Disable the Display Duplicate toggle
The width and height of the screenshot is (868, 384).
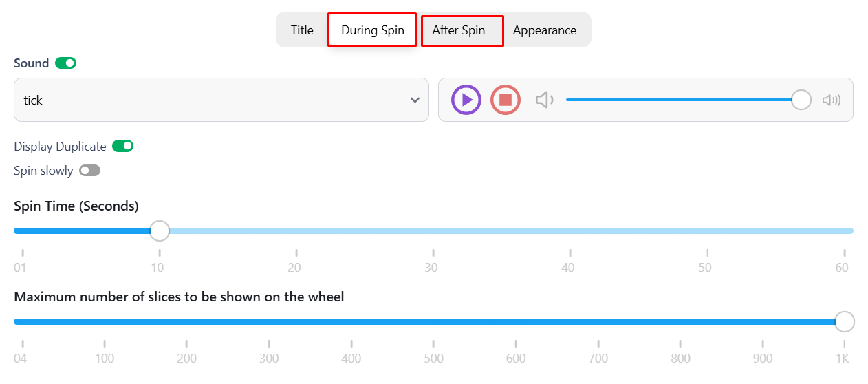click(123, 146)
